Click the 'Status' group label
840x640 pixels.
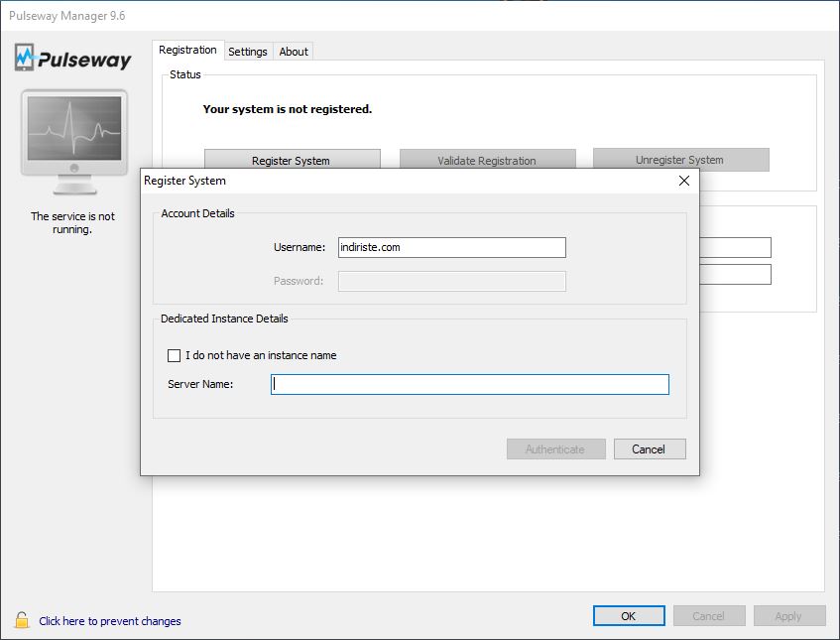[x=185, y=74]
